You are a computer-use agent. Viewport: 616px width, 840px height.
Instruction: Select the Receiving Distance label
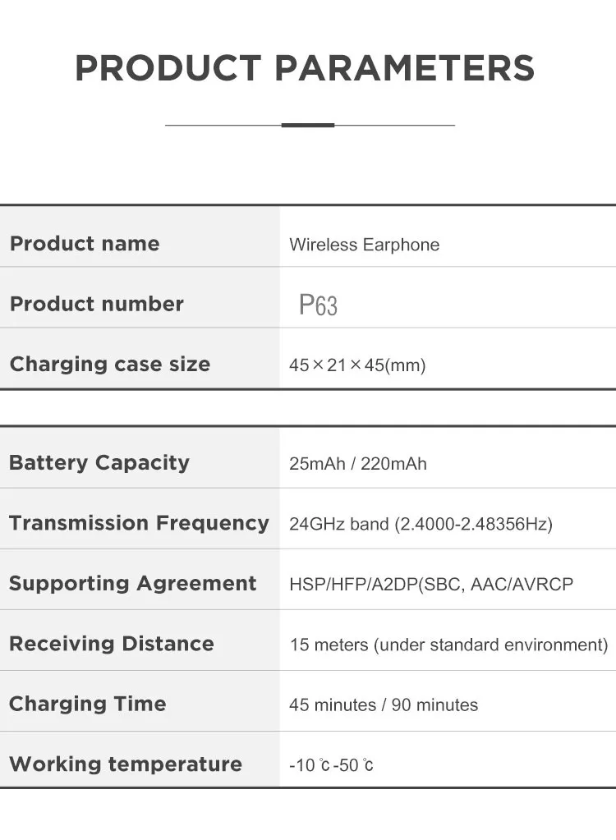click(x=112, y=644)
